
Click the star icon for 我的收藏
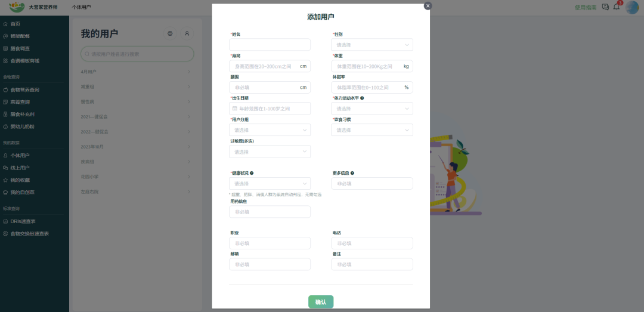5,180
